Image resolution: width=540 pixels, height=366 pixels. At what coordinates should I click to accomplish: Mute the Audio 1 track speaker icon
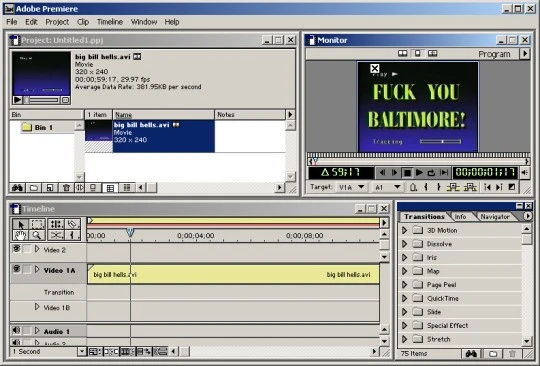pos(16,330)
